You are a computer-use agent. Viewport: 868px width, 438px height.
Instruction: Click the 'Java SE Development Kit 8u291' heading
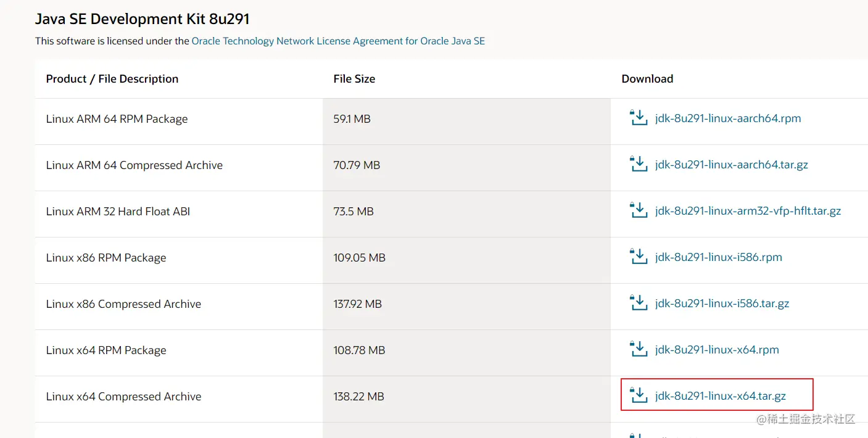point(143,19)
